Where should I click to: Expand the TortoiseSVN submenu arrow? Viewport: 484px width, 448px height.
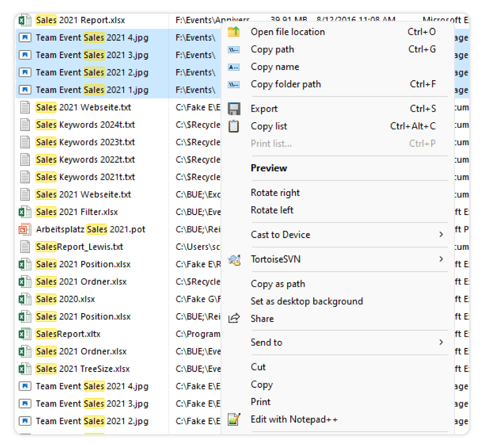click(441, 259)
